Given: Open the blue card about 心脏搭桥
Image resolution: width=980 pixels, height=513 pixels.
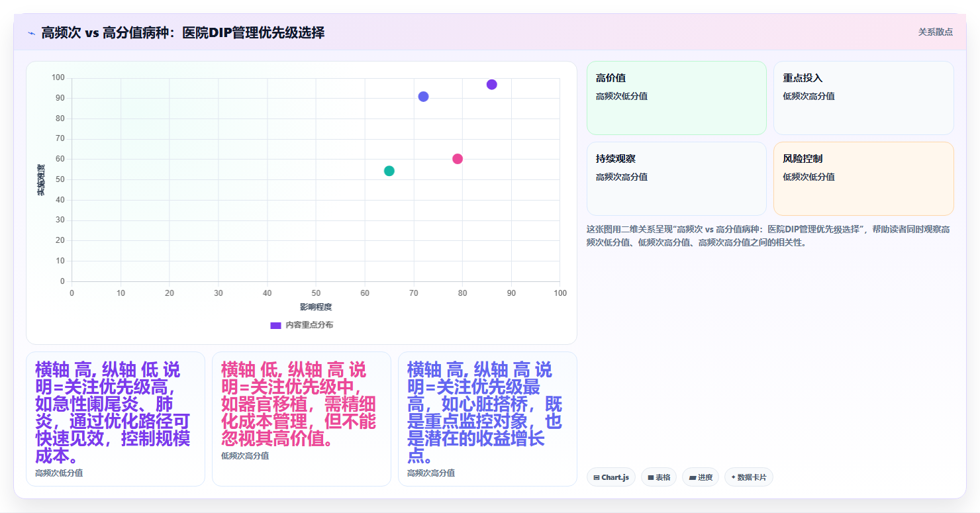Looking at the screenshot, I should [x=487, y=419].
